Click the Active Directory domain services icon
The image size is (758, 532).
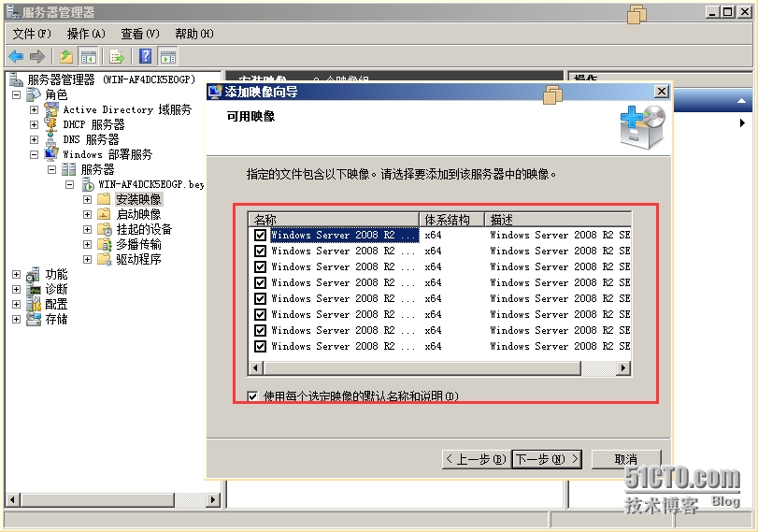(51, 109)
